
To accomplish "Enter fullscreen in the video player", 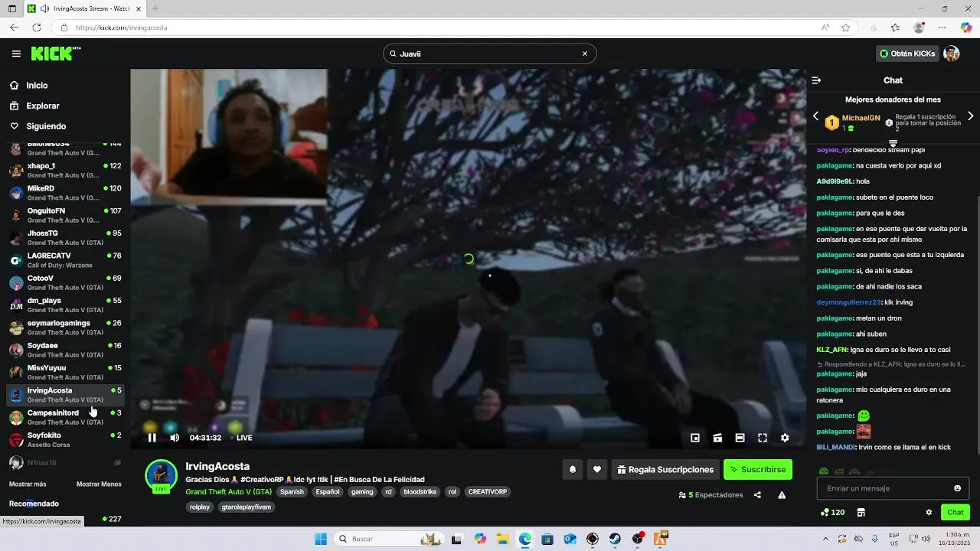I will (763, 438).
